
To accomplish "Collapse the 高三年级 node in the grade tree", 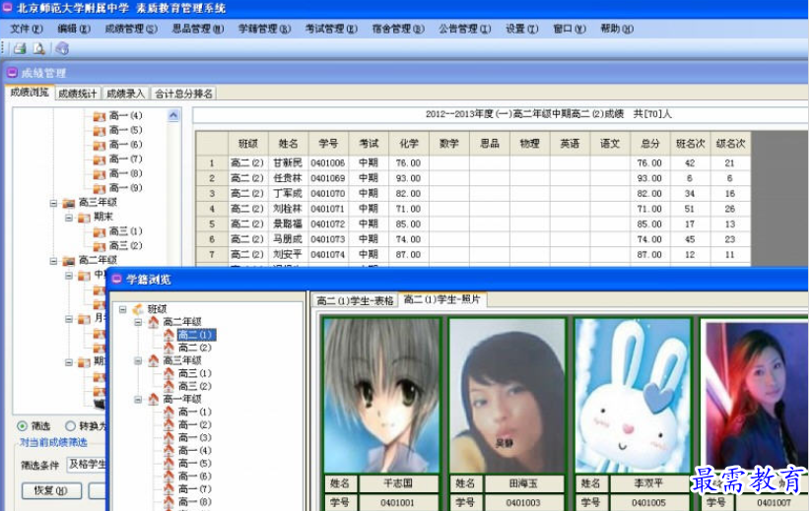I will point(53,203).
